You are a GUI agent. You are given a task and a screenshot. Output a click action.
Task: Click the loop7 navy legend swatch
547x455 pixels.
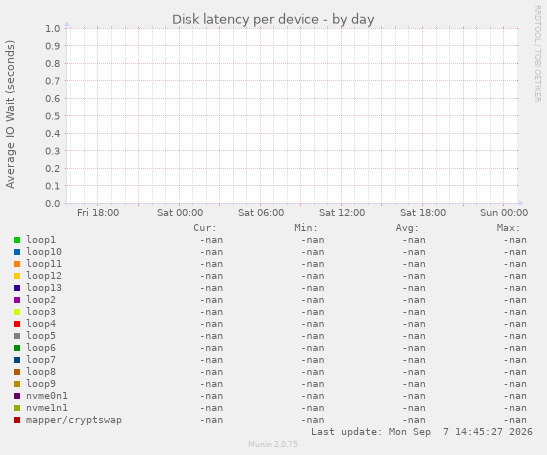coord(17,360)
